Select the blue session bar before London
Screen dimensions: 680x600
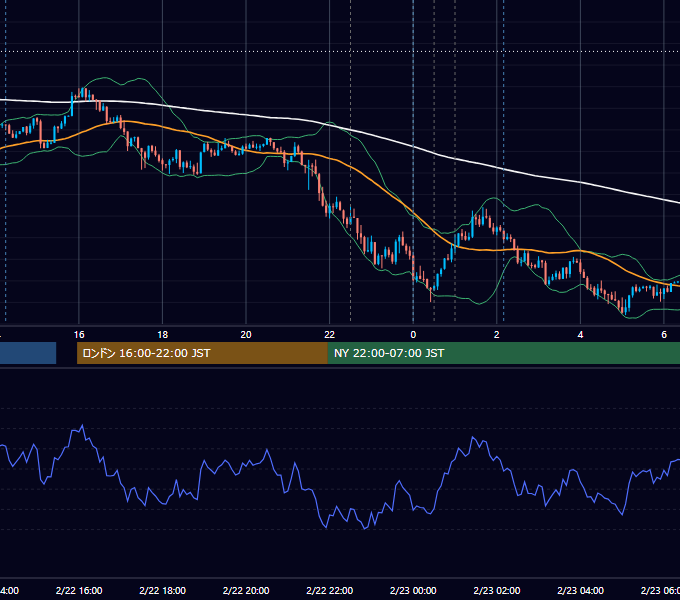[x=28, y=353]
